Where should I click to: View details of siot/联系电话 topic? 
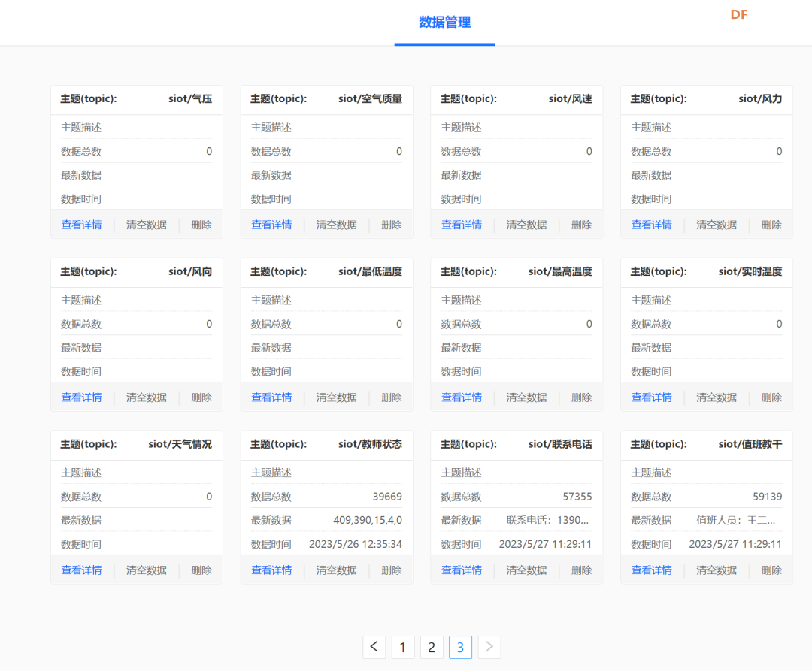tap(462, 570)
